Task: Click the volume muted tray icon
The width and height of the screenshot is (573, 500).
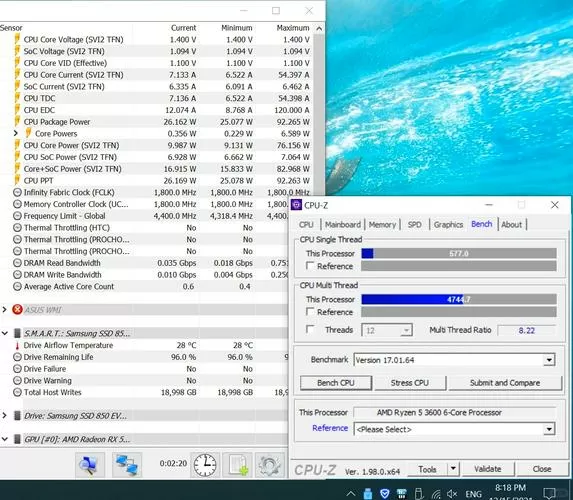Action: [x=452, y=494]
